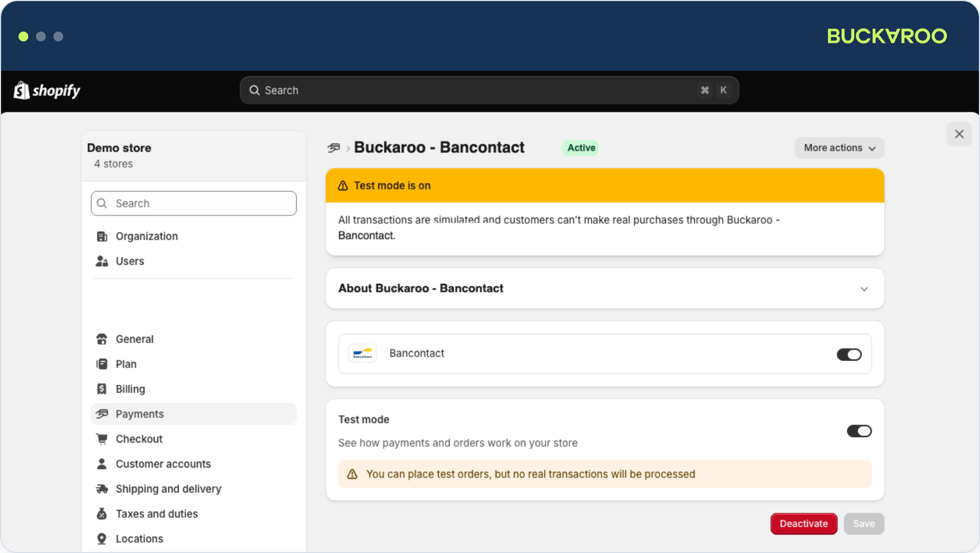Click the magnifier icon in sidebar search

click(x=102, y=204)
